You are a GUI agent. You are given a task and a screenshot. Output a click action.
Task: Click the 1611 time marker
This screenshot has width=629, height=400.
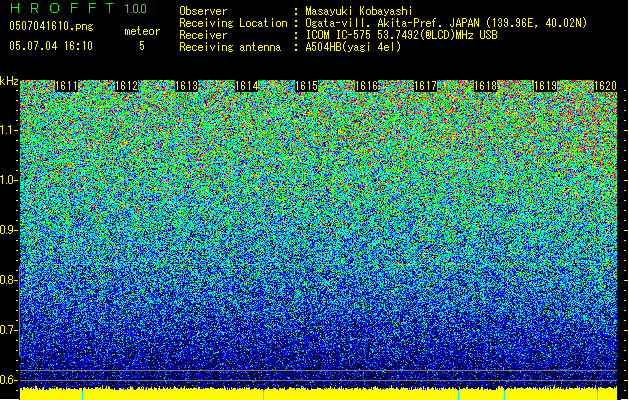[66, 86]
